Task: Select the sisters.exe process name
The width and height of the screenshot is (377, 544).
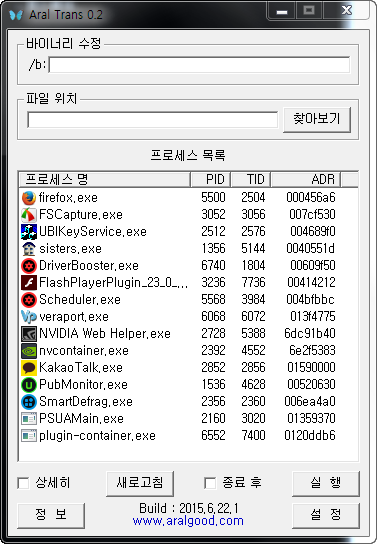Action: [70, 249]
